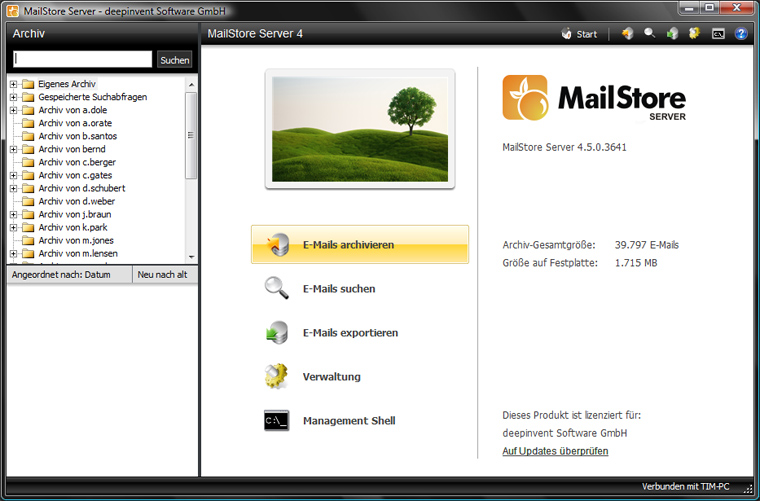Click the archive tree scrollbar up arrow
The width and height of the screenshot is (760, 501).
191,85
